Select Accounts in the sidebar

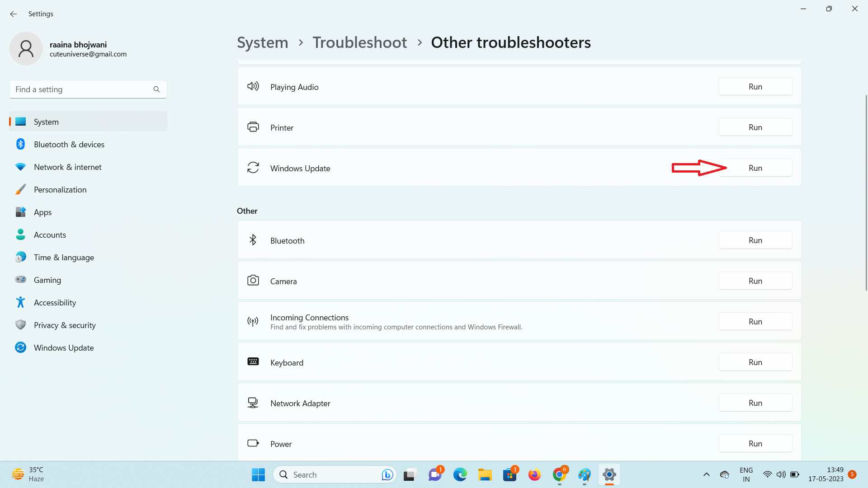(50, 235)
